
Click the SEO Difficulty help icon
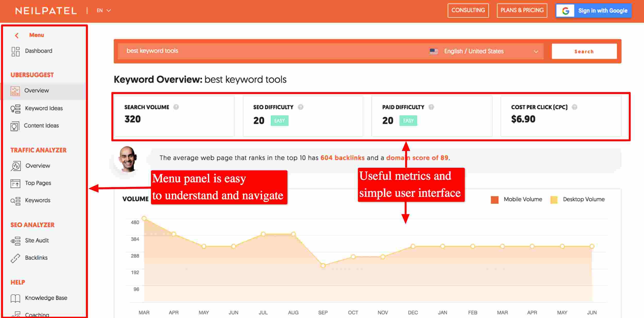click(301, 107)
